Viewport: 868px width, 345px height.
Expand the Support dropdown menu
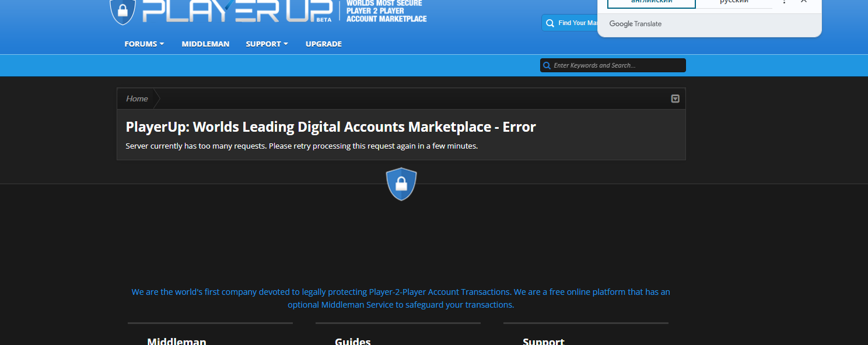coord(267,44)
